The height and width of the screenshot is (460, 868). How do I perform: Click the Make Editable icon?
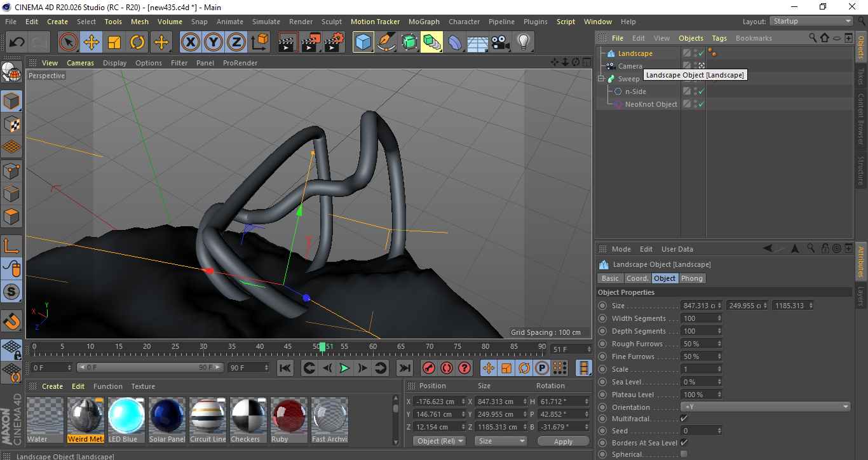click(12, 73)
